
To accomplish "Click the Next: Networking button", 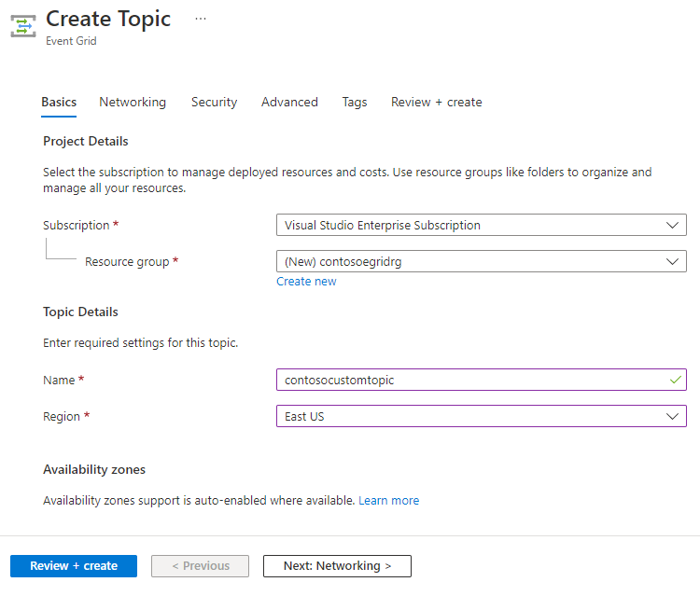I will click(337, 566).
